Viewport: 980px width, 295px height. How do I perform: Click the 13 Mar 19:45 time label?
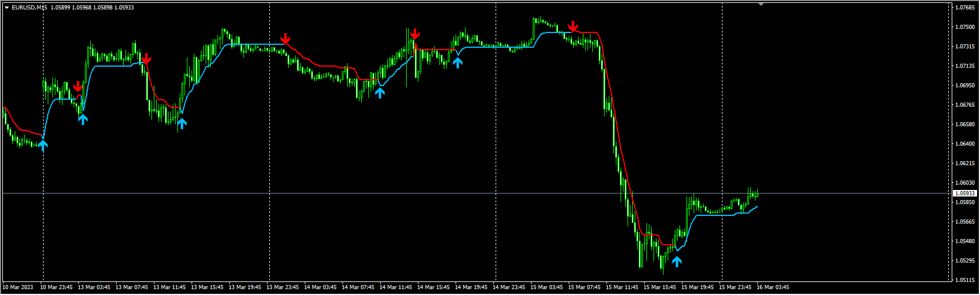click(245, 287)
